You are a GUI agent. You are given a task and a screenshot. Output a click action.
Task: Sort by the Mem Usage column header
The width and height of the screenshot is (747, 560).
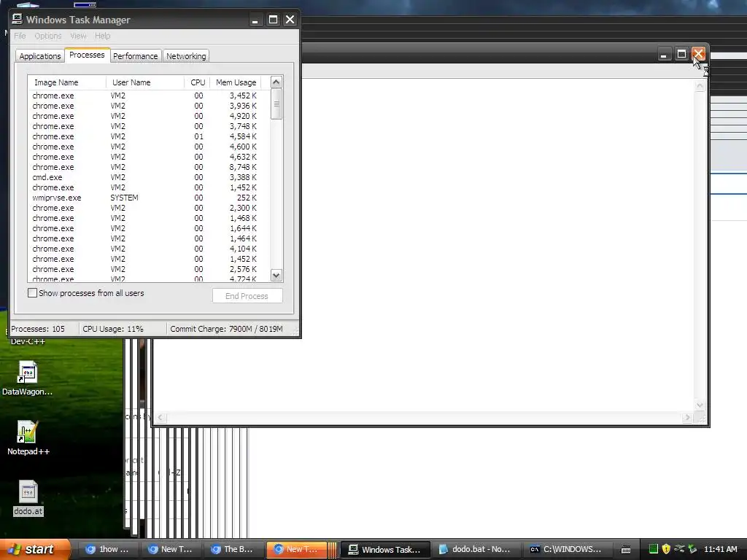pyautogui.click(x=236, y=82)
